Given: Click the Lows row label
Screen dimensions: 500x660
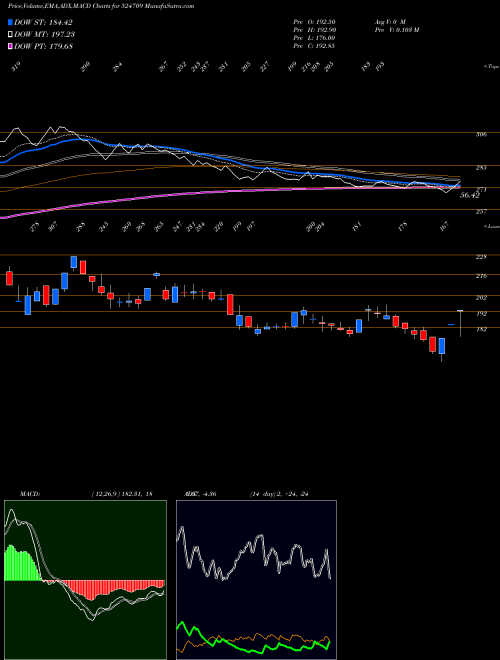Looking at the screenshot, I should [x=491, y=226].
